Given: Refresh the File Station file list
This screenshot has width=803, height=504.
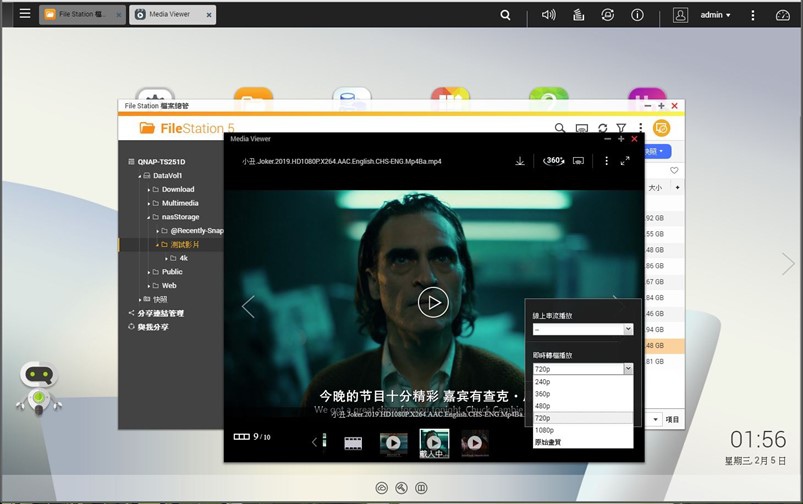Looking at the screenshot, I should [x=603, y=128].
